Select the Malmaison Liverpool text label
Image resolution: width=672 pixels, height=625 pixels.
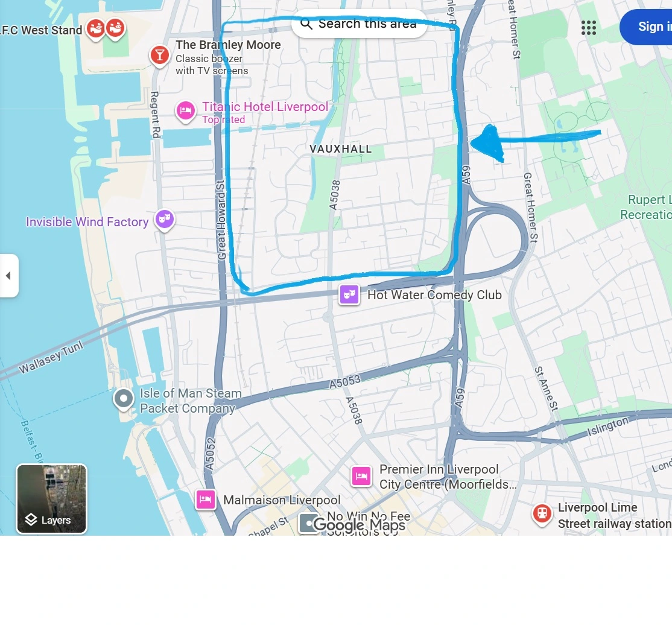tap(282, 500)
